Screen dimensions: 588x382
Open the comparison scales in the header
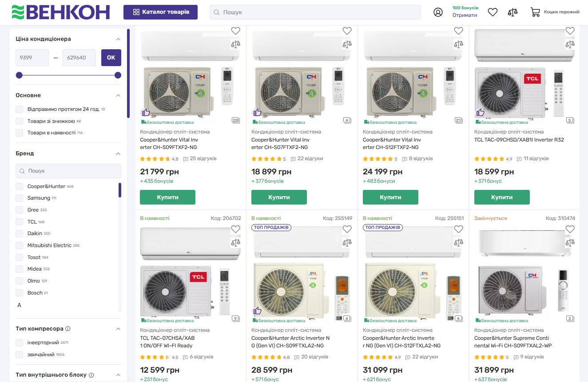coord(513,12)
